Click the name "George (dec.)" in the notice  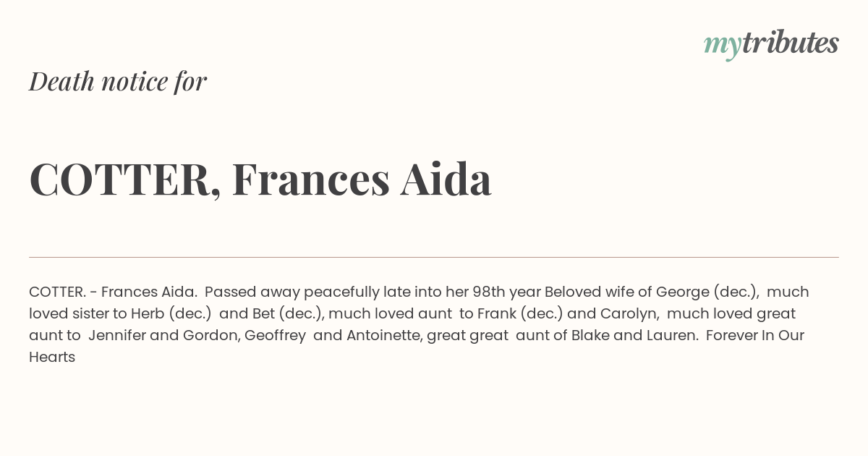click(707, 292)
